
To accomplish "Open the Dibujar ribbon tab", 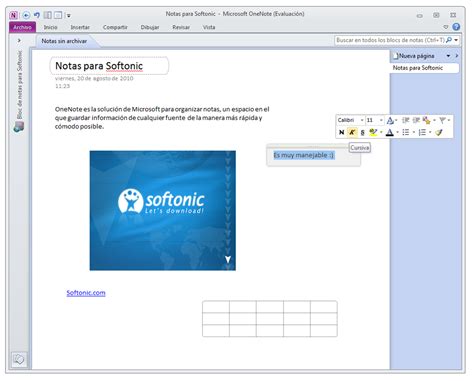I will [150, 27].
